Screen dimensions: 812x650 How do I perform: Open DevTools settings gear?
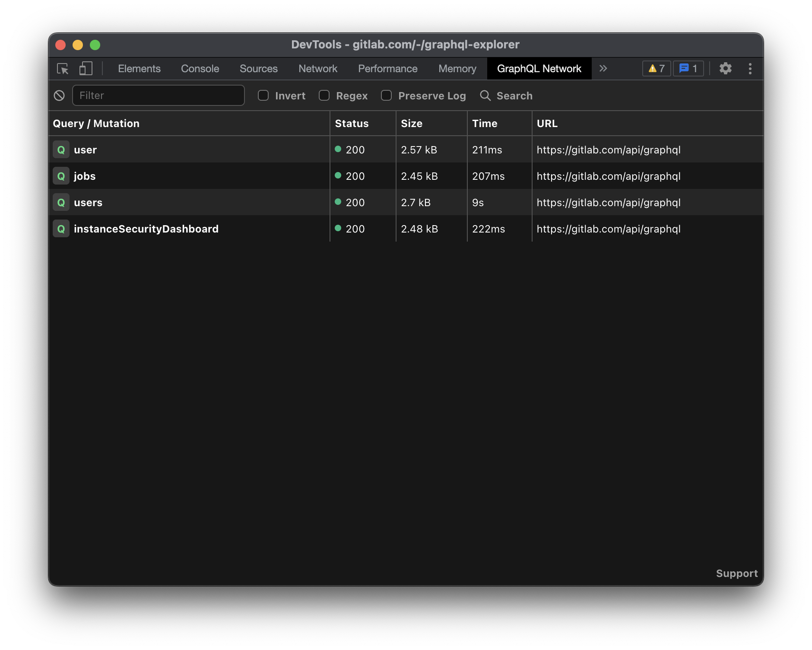point(726,68)
